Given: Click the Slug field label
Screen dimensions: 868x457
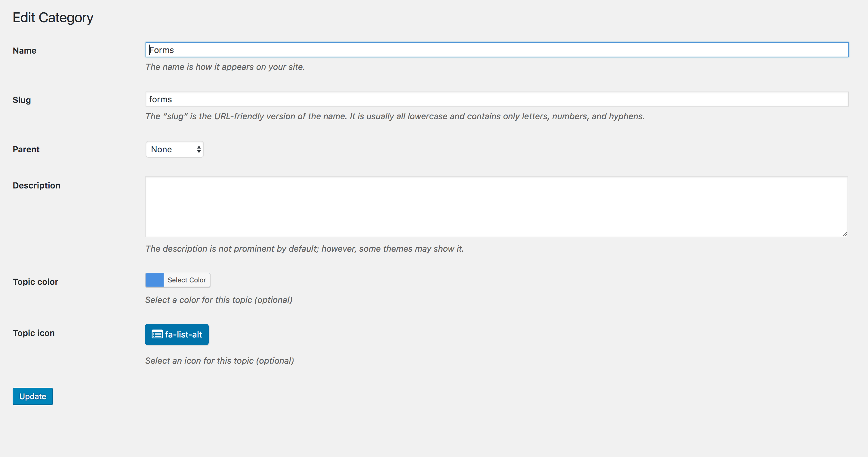Looking at the screenshot, I should (22, 100).
